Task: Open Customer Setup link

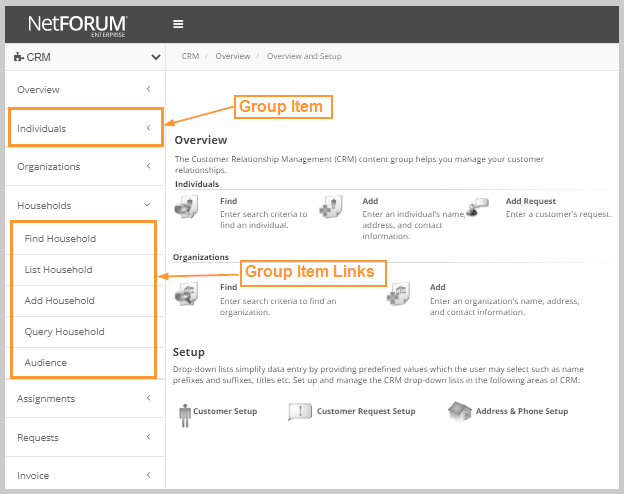Action: [x=225, y=411]
